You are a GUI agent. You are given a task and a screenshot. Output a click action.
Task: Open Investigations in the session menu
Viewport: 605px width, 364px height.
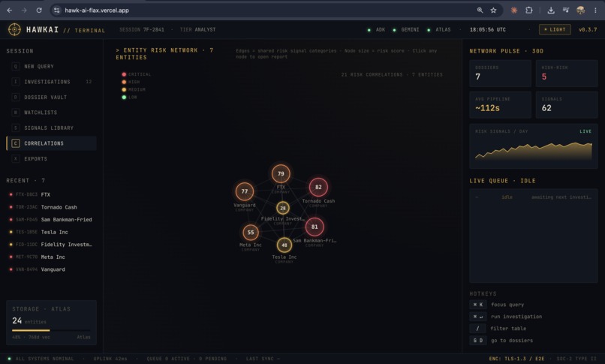tap(51, 82)
